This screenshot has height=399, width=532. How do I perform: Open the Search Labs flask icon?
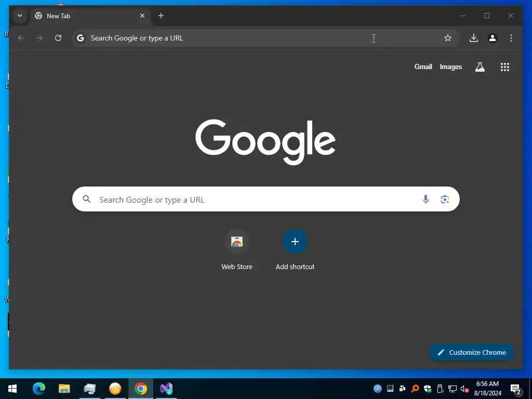480,67
